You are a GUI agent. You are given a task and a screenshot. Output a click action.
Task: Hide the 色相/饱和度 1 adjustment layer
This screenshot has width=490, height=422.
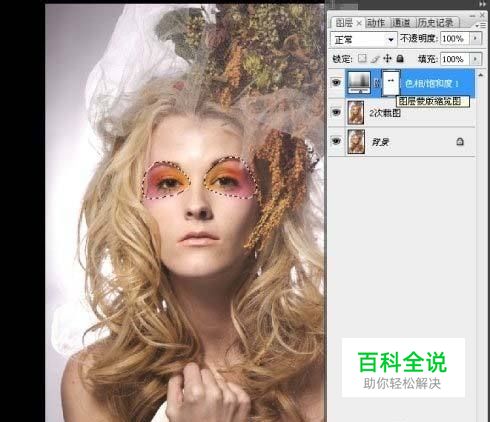click(x=336, y=82)
